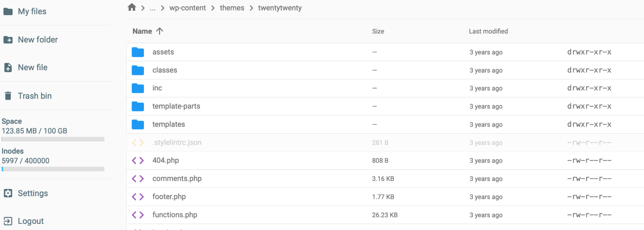The image size is (644, 230).
Task: Open the template-parts folder
Action: pyautogui.click(x=176, y=106)
